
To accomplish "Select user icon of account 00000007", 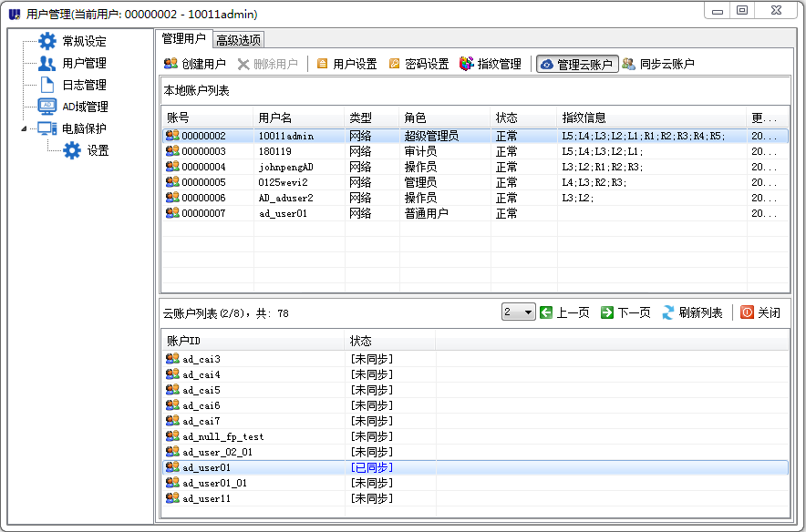I will coord(172,212).
